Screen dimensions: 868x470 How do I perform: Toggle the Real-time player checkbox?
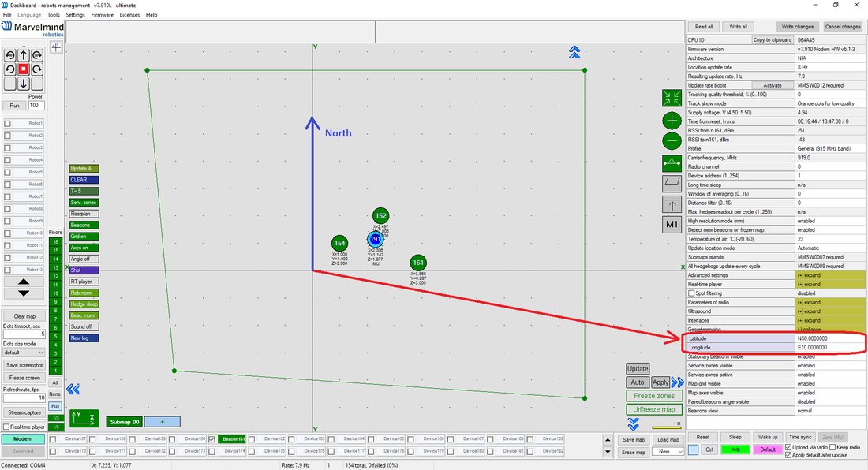[6, 427]
